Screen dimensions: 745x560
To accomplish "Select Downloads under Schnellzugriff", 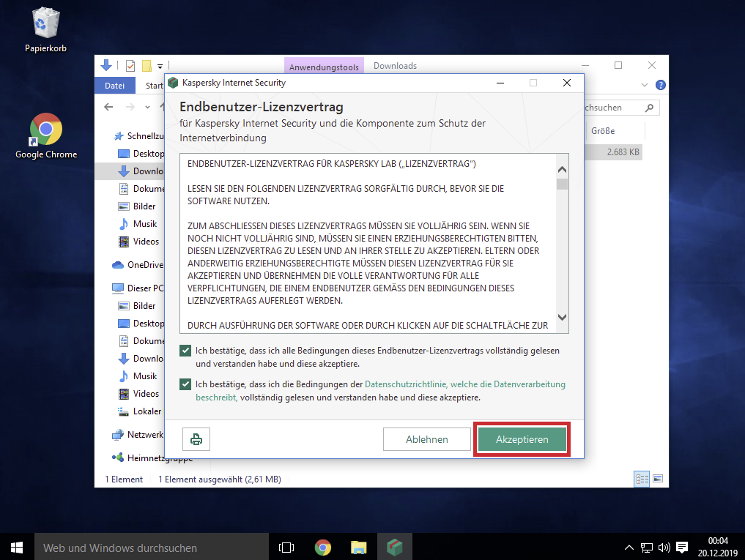I will point(141,171).
